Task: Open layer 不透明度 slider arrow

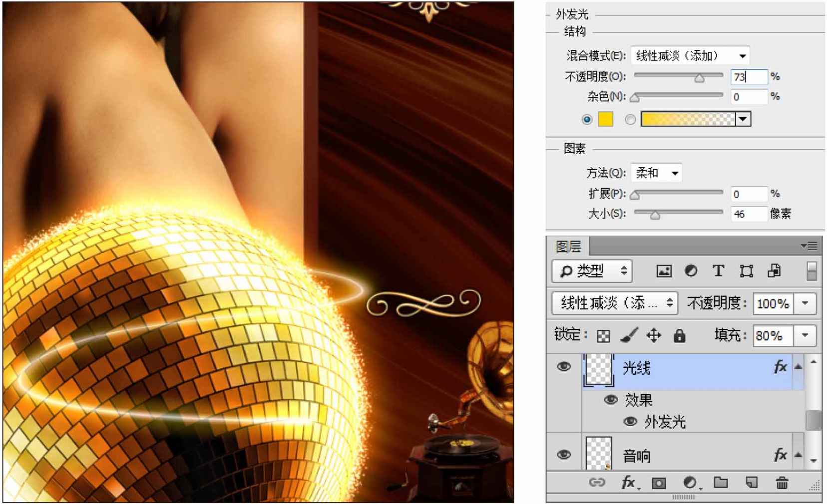Action: click(x=805, y=303)
